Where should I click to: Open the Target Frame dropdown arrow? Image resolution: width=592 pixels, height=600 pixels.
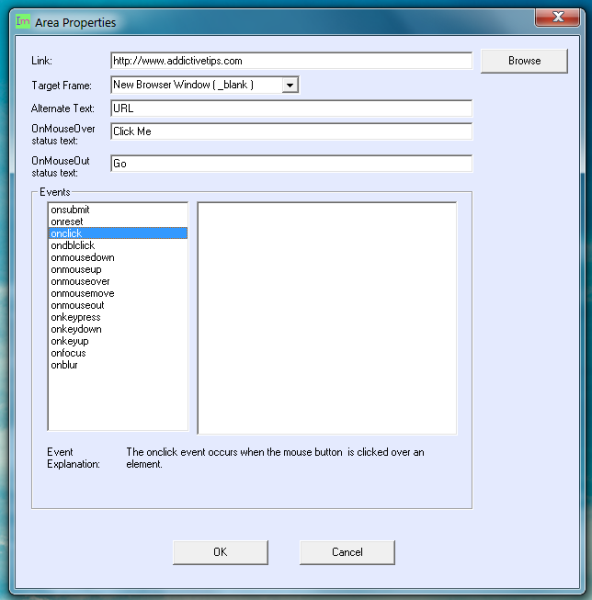290,85
